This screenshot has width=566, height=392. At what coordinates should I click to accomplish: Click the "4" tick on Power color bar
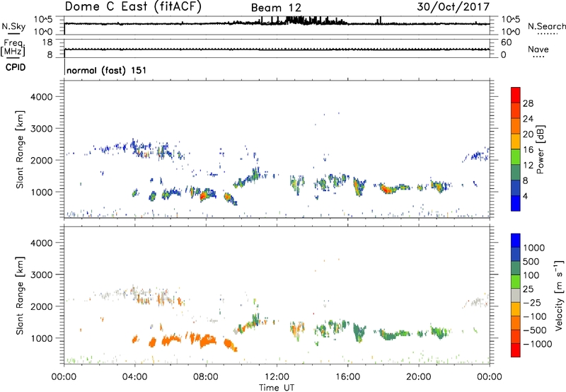click(525, 196)
